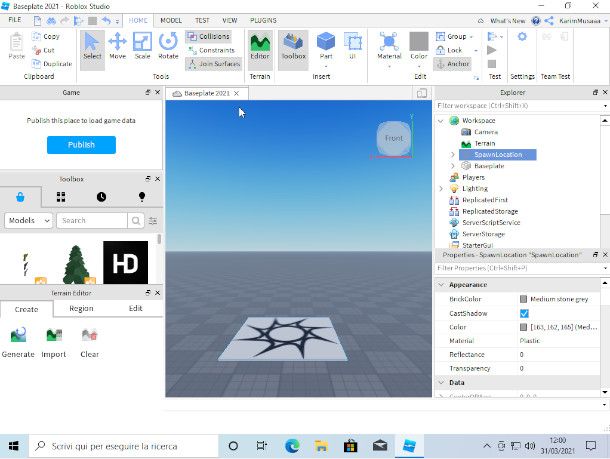
Task: Switch to the TEST ribbon tab
Action: (x=202, y=20)
